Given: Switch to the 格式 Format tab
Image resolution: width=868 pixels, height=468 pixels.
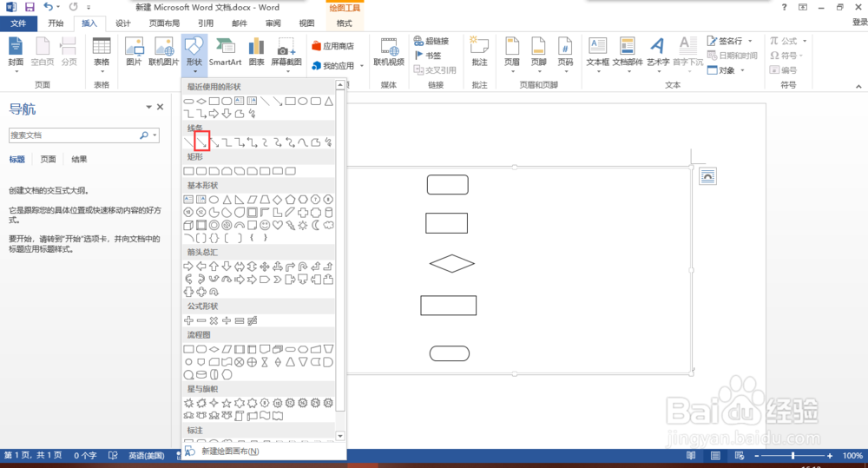Looking at the screenshot, I should coord(345,23).
